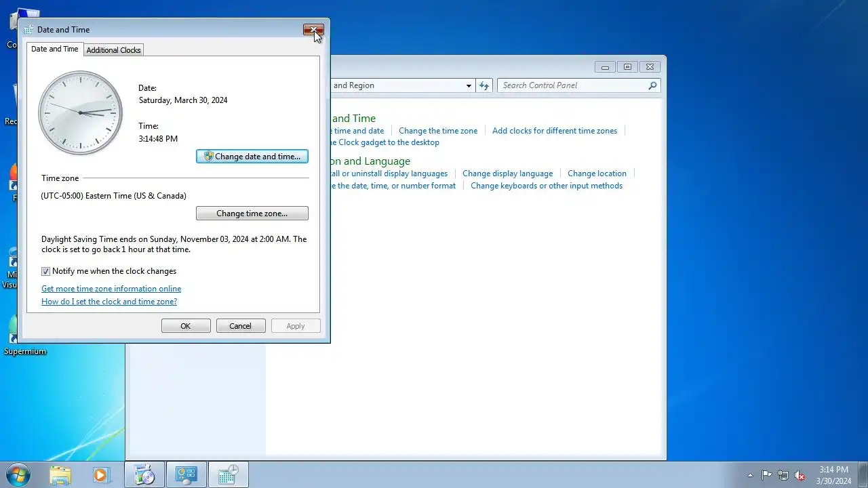Open How do I set the clock link

(x=109, y=302)
